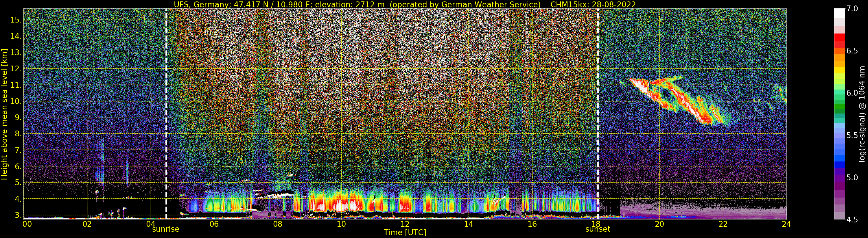The image size is (868, 238).
Task: Click the 'Time [UTC]' axis label
Action: [x=405, y=233]
